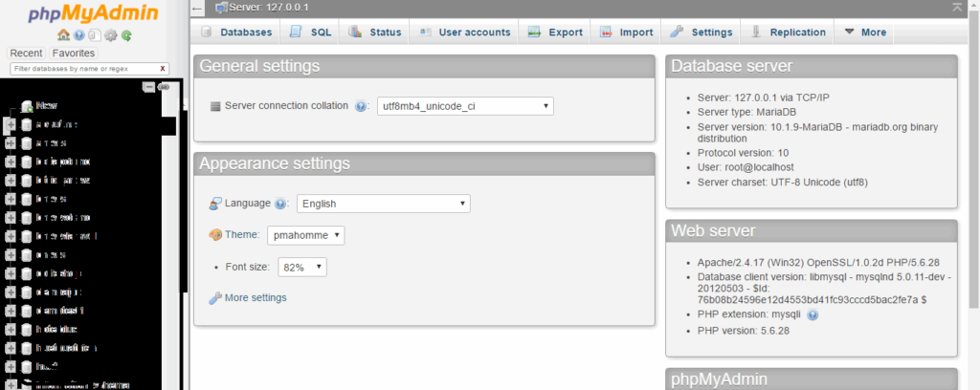Open the More settings link

pyautogui.click(x=256, y=297)
